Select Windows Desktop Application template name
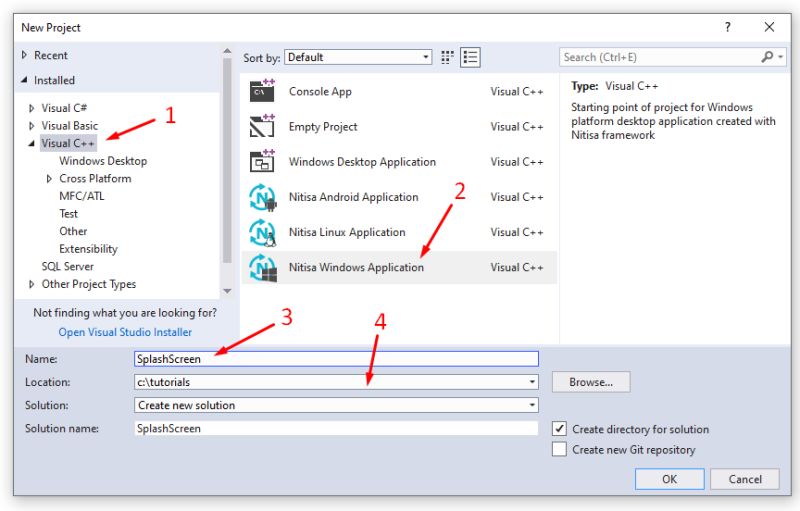 362,162
